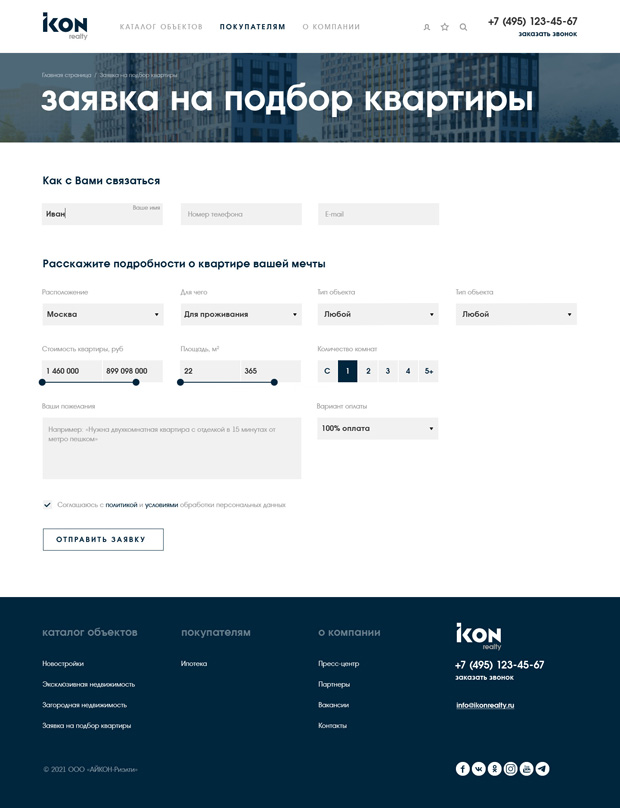Image resolution: width=620 pixels, height=808 pixels.
Task: Focus the minimum area field 22
Action: 210,371
